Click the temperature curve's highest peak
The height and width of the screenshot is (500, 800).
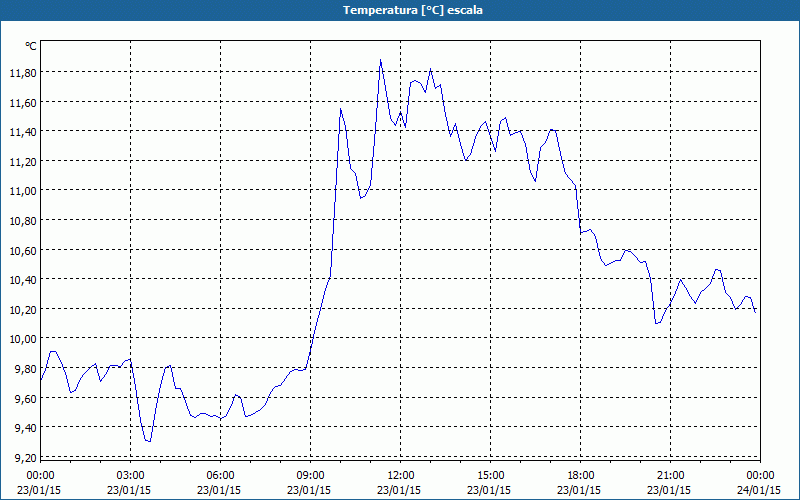[x=381, y=60]
